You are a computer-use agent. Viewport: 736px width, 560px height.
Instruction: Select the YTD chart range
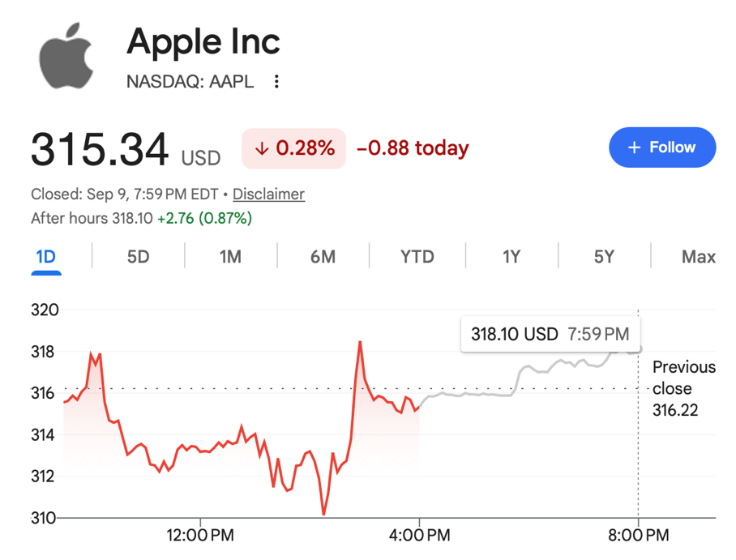(x=417, y=257)
